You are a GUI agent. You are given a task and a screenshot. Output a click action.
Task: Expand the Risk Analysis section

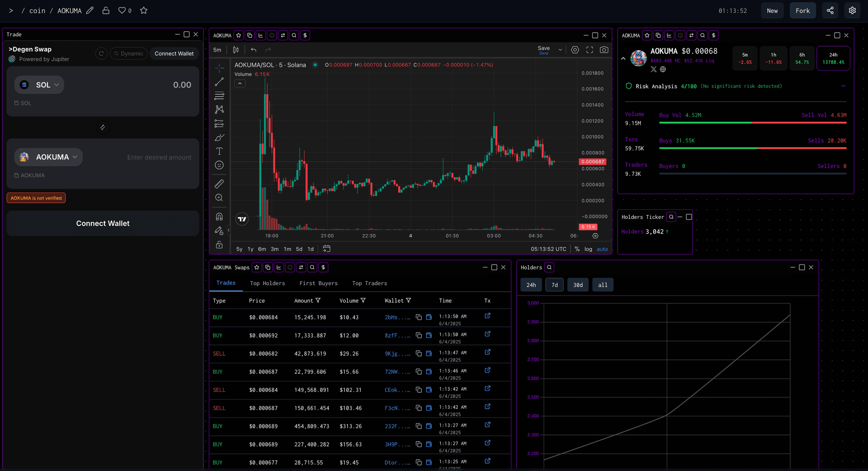click(x=844, y=86)
